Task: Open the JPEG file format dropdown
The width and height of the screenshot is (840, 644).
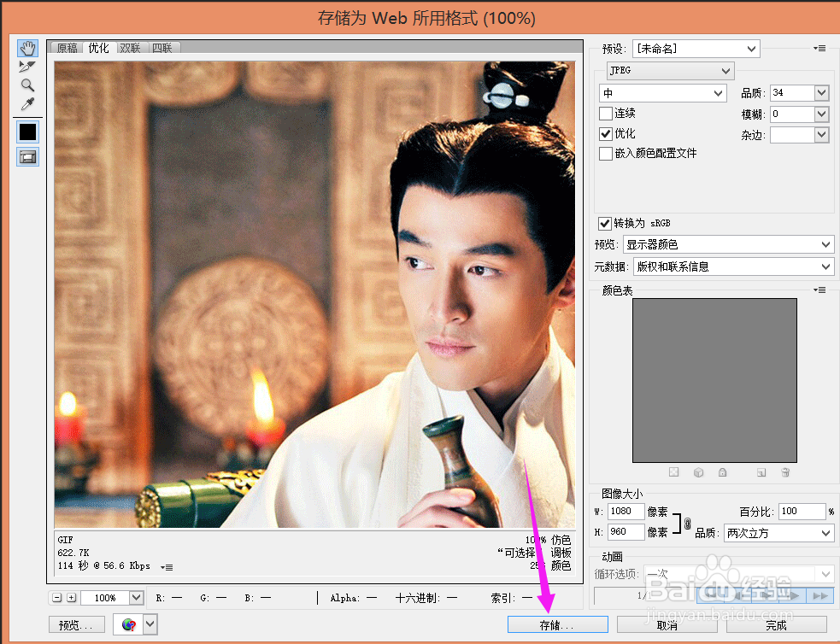Action: tap(670, 71)
